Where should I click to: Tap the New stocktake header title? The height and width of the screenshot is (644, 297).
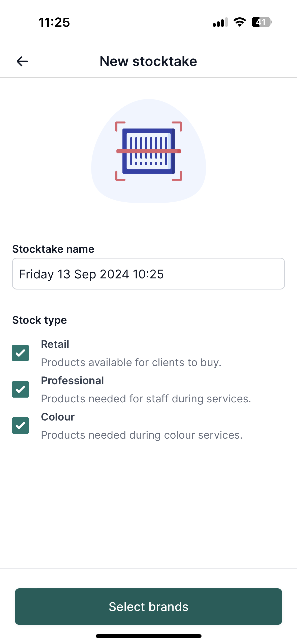click(148, 61)
